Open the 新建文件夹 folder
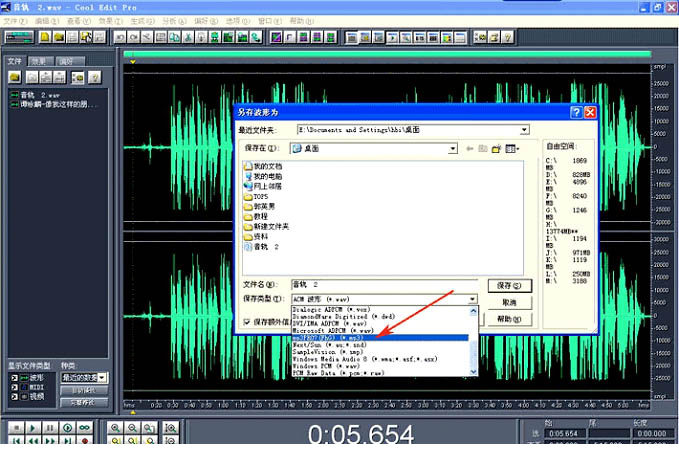Viewport: 679px width, 461px height. click(266, 226)
